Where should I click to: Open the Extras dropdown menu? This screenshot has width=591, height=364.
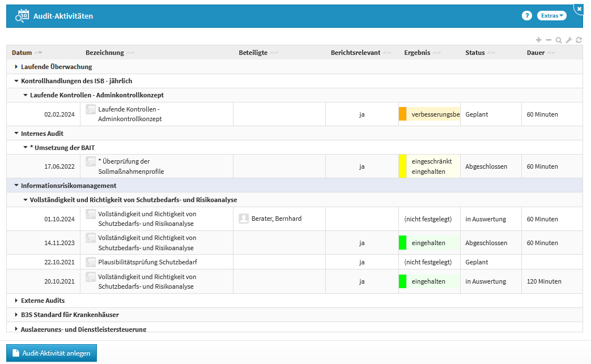coord(551,16)
